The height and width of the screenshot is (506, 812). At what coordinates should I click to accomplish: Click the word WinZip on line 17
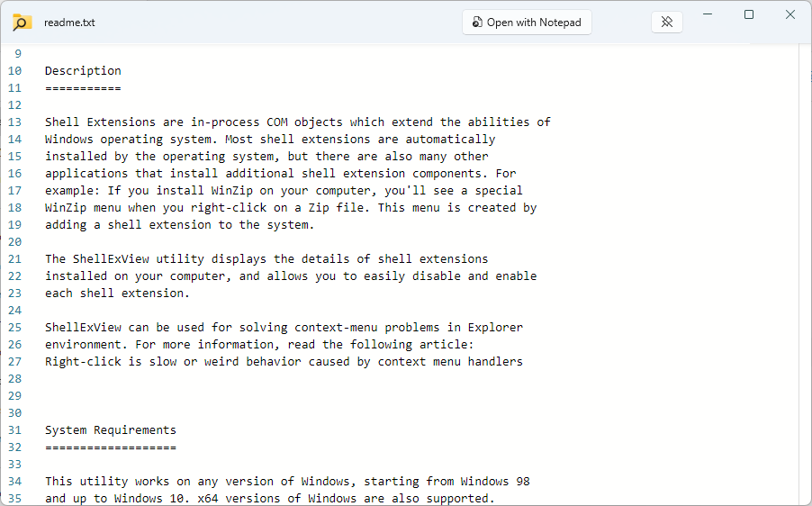click(x=231, y=191)
